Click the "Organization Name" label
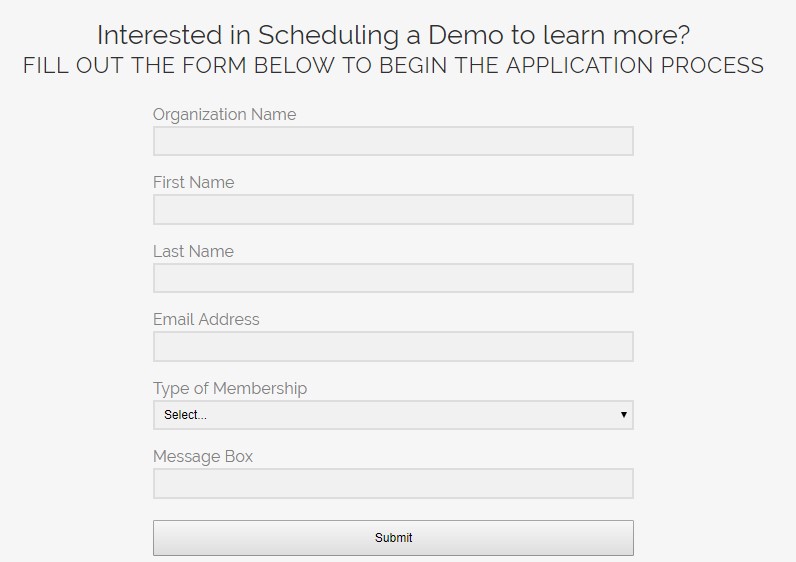This screenshot has width=796, height=562. point(224,115)
